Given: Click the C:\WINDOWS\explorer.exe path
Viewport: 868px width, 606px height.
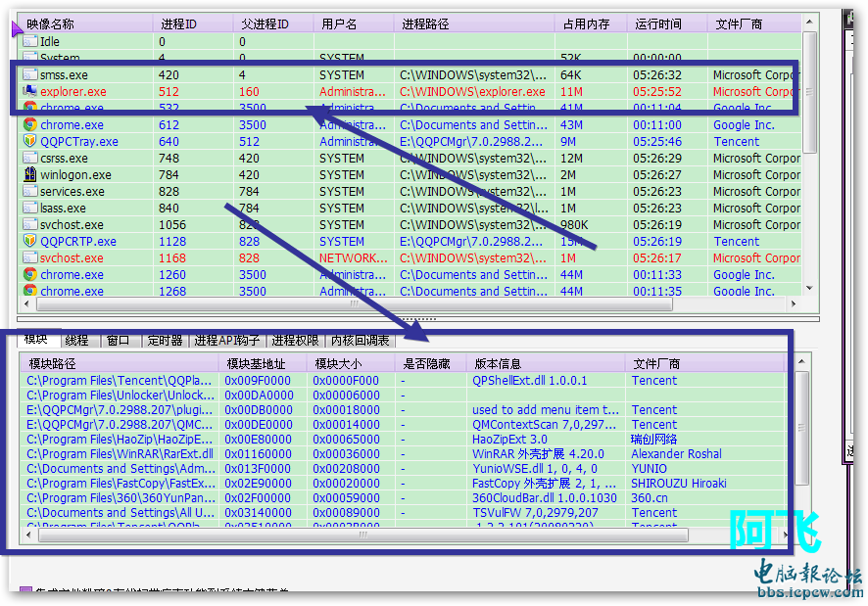Looking at the screenshot, I should (472, 92).
